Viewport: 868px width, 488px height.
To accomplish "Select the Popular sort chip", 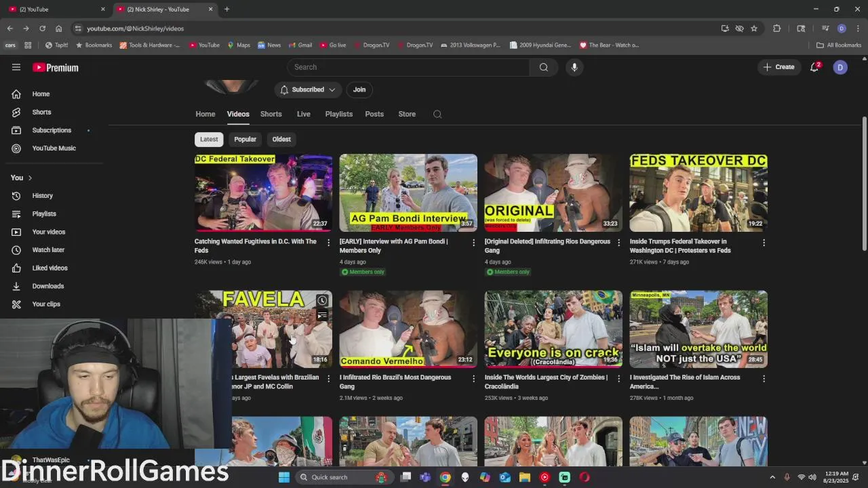I will [245, 139].
